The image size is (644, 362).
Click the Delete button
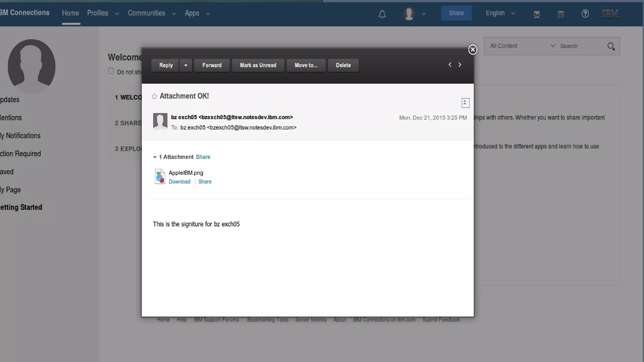tap(343, 65)
